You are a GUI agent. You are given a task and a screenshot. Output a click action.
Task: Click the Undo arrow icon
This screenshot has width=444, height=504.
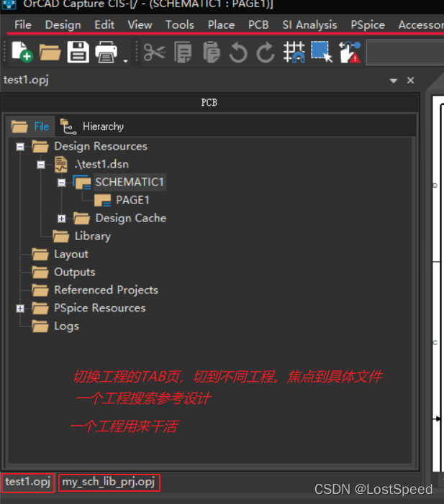pyautogui.click(x=238, y=52)
